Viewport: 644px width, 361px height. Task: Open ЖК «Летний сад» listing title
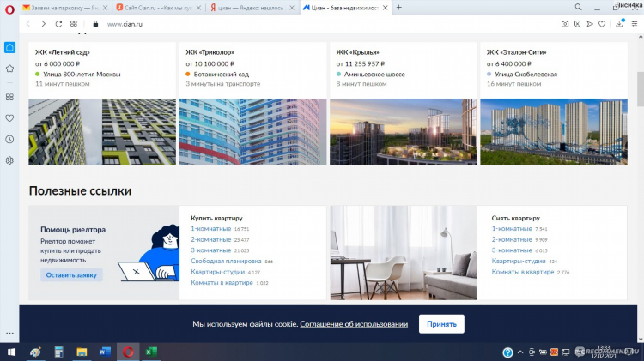click(x=63, y=52)
